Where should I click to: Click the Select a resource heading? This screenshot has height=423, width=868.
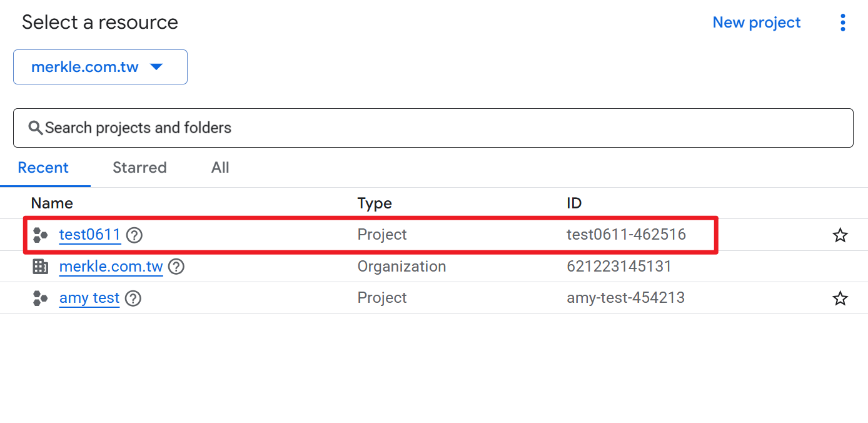pos(100,23)
